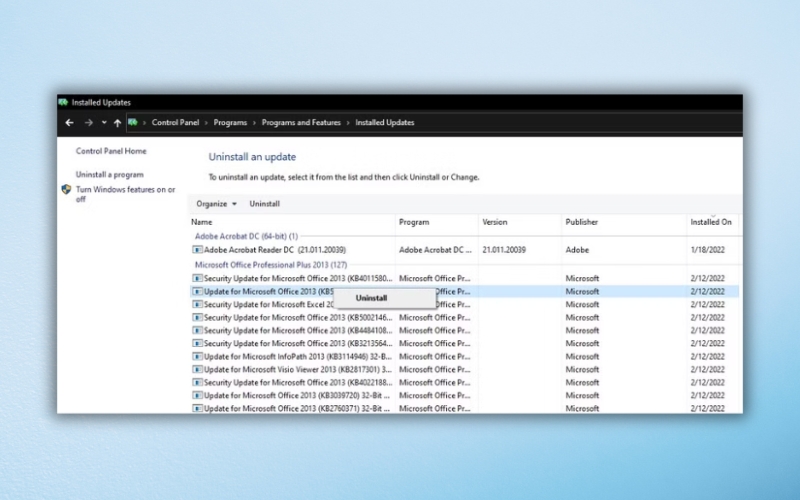Click the Back navigation arrow
The height and width of the screenshot is (500, 800).
click(x=69, y=122)
